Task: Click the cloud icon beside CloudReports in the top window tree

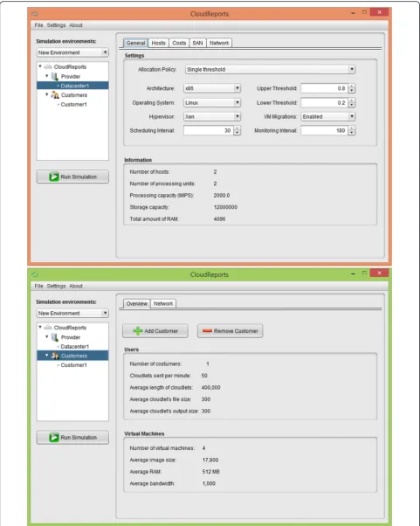Action: (48, 66)
